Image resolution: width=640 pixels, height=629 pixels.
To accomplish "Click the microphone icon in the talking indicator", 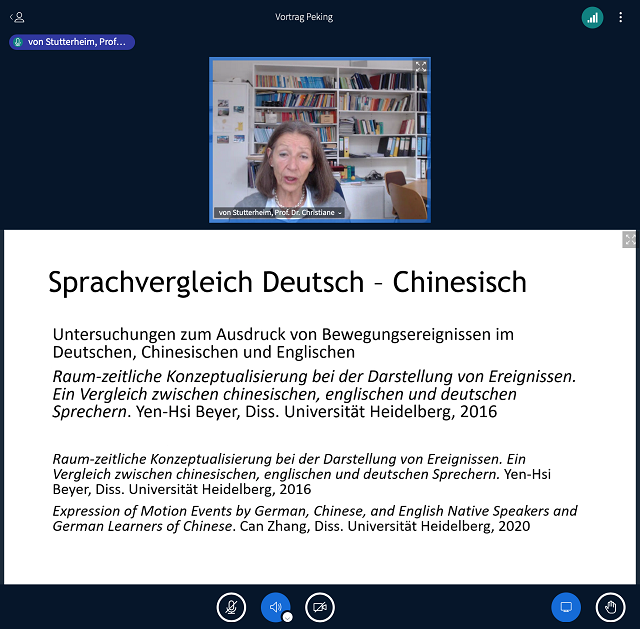I will click(19, 42).
